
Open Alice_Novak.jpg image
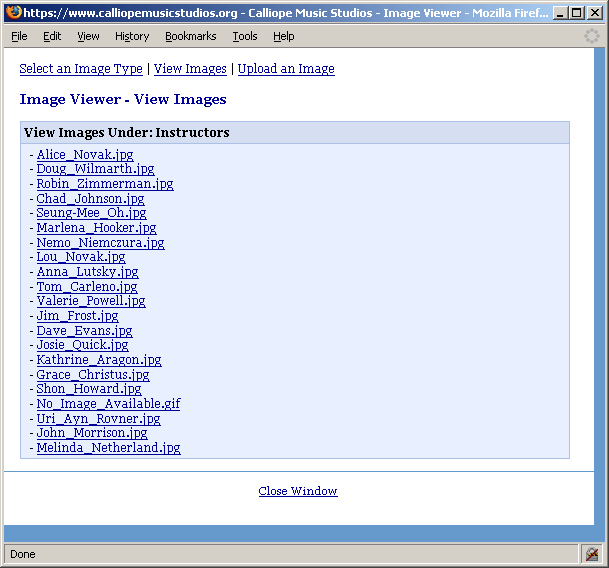[x=85, y=155]
